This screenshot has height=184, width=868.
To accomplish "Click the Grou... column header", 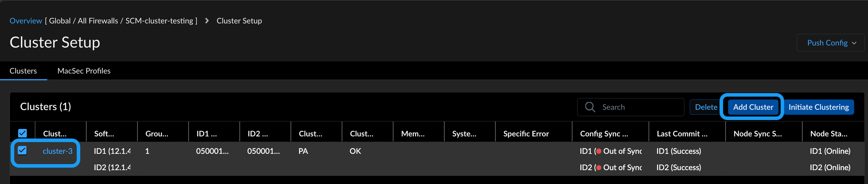I will [157, 134].
